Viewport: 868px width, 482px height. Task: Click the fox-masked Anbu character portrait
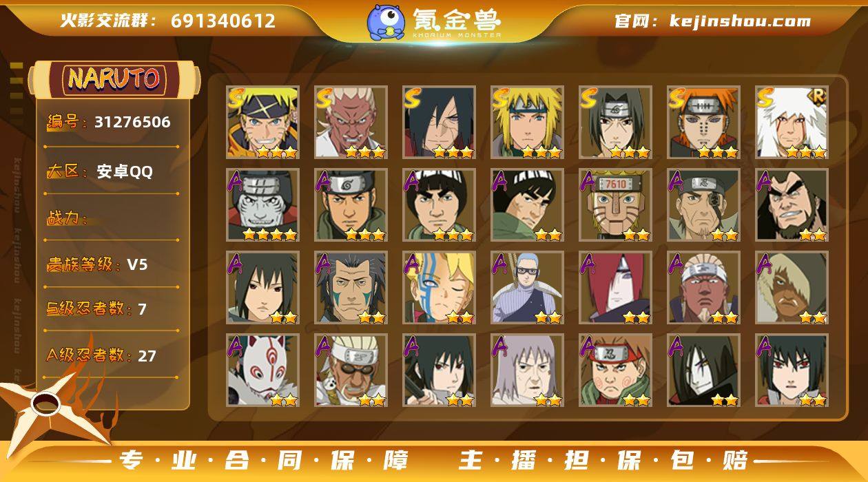(x=262, y=370)
